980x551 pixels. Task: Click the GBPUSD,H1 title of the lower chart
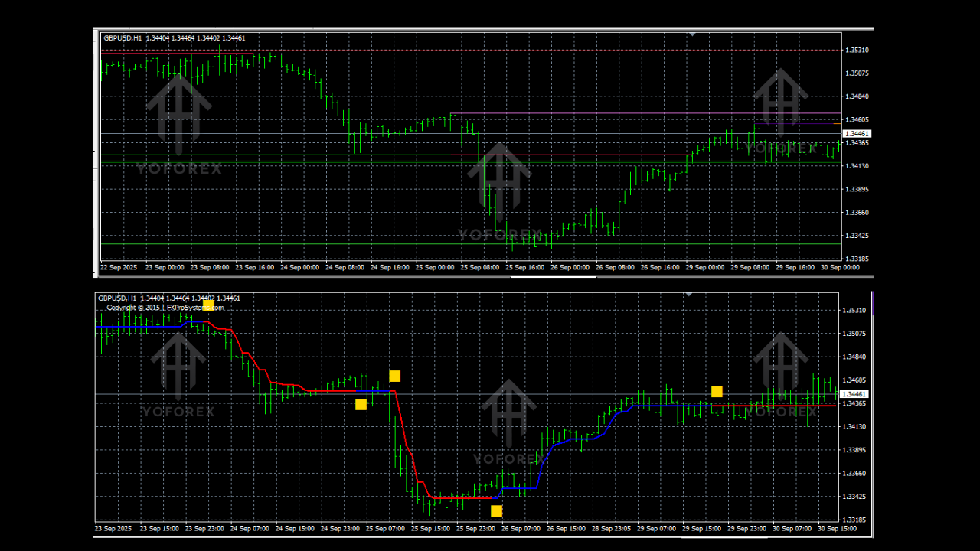[116, 298]
